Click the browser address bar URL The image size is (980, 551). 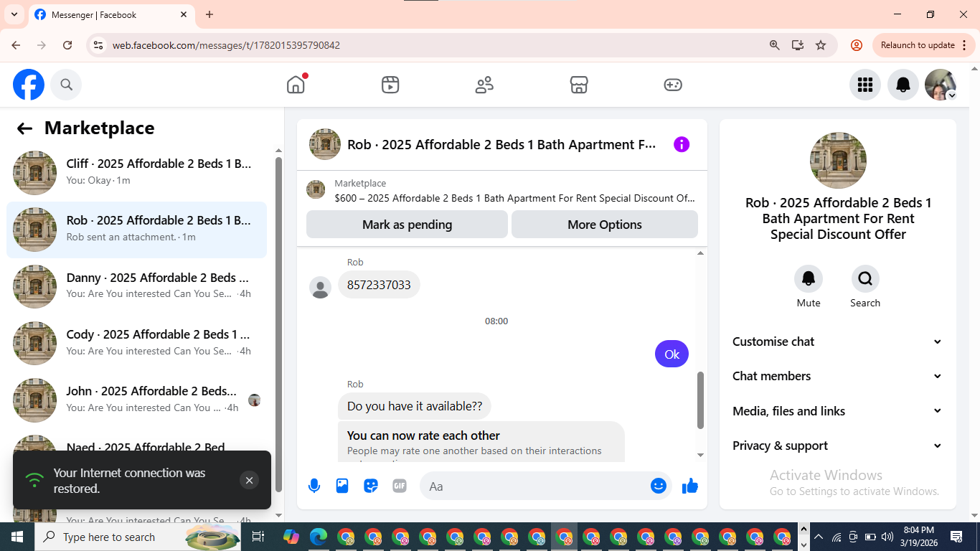[x=226, y=45]
